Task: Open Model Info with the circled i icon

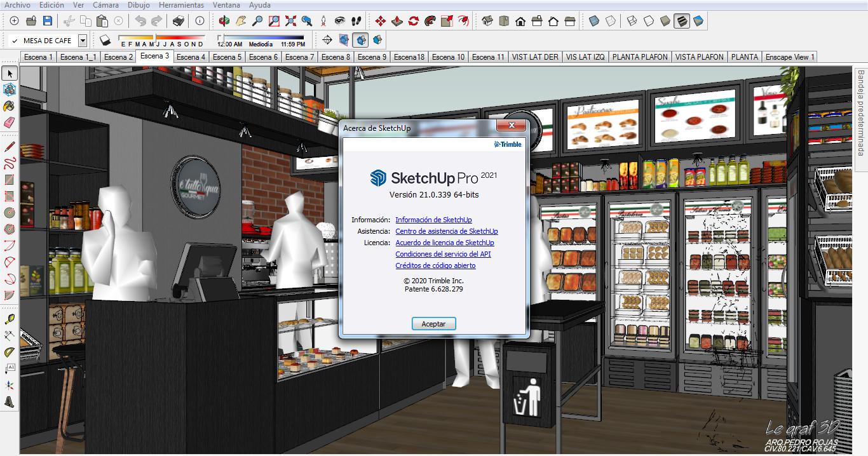Action: pos(200,21)
